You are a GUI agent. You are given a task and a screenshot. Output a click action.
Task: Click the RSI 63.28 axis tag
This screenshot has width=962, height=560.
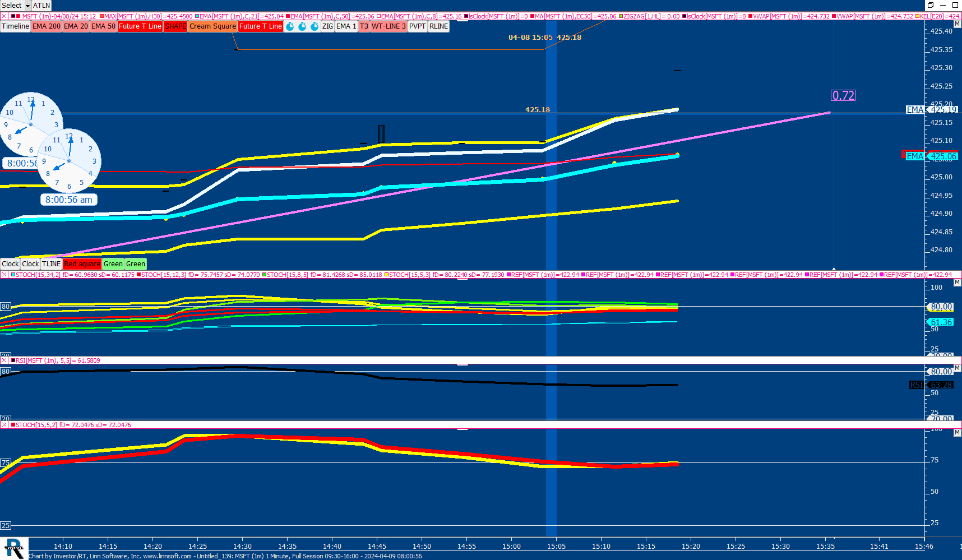click(931, 385)
